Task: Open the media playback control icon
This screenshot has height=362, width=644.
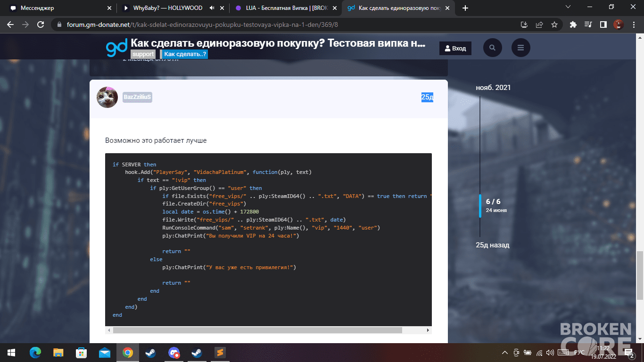Action: pos(588,25)
